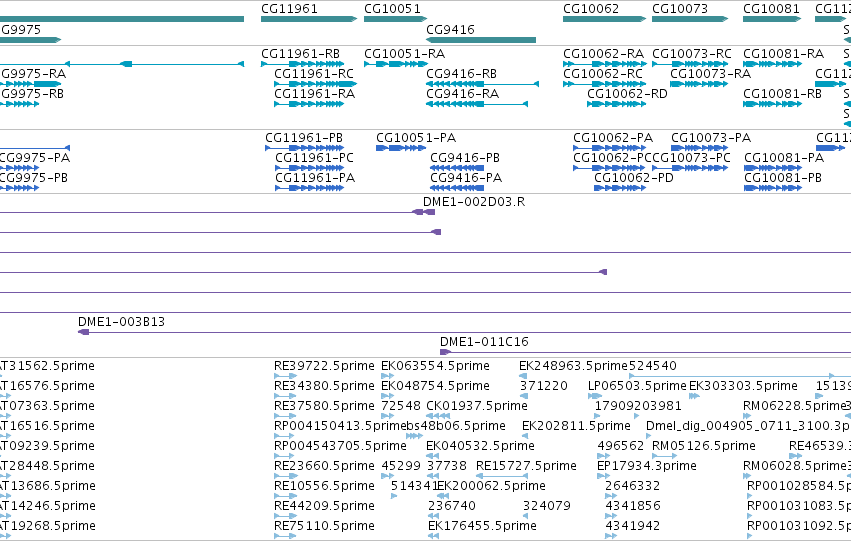This screenshot has width=851, height=541.
Task: Select EST label 524540
Action: 653,366
